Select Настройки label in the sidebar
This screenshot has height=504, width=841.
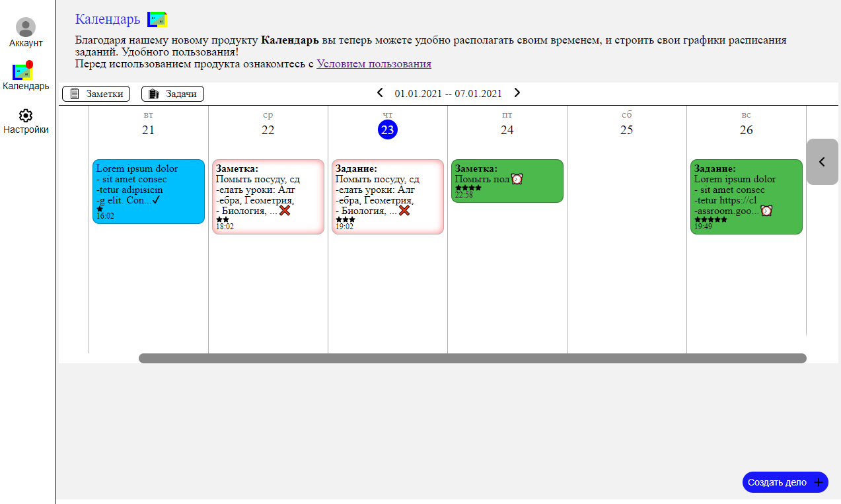[26, 129]
